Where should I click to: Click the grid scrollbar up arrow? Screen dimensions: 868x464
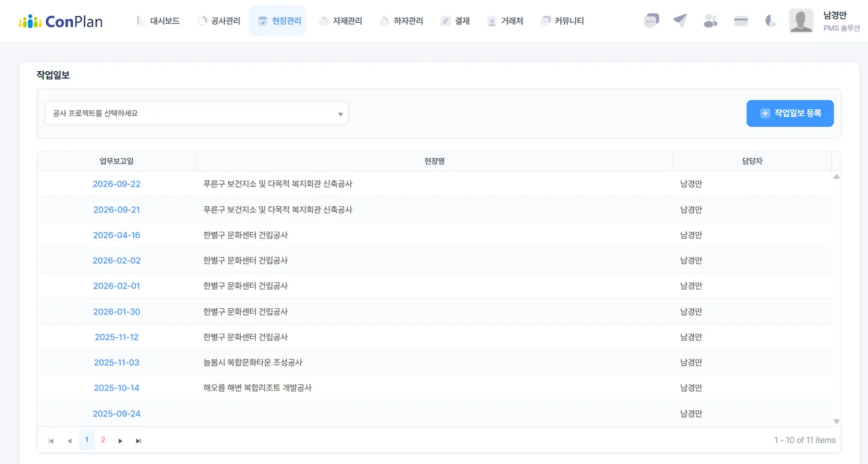837,177
